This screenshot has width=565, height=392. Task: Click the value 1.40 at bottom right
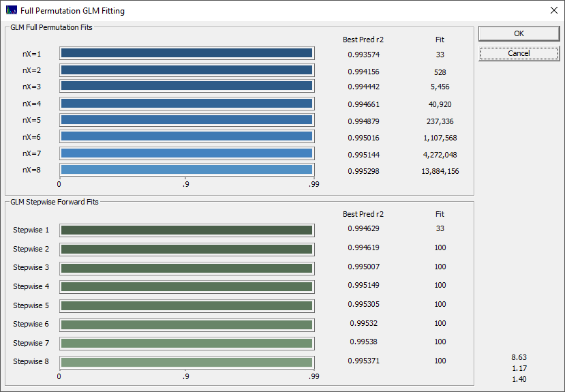(519, 379)
